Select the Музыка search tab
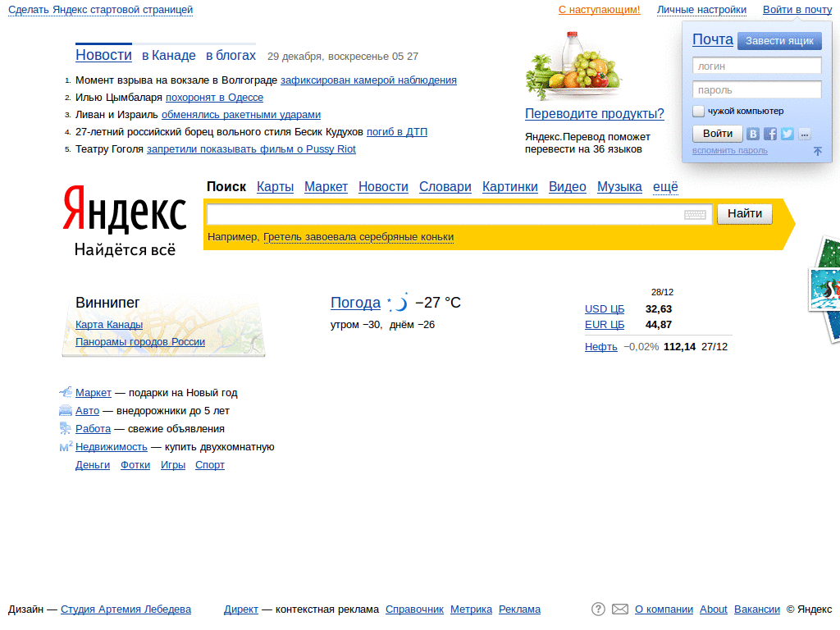 (x=619, y=186)
